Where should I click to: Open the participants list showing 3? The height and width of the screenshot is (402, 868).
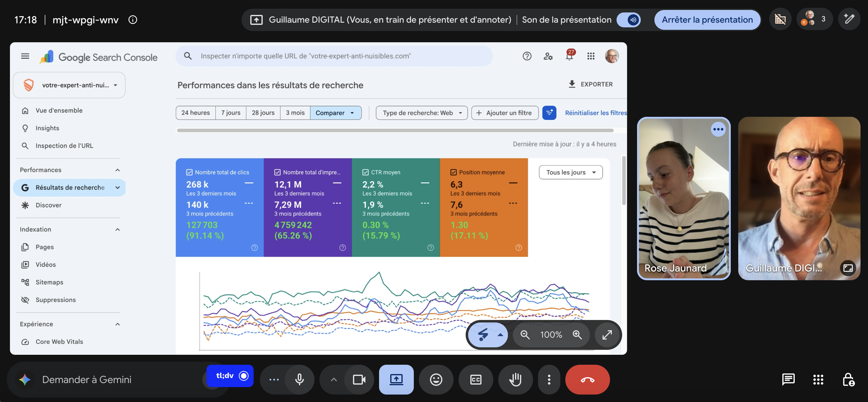tap(815, 19)
